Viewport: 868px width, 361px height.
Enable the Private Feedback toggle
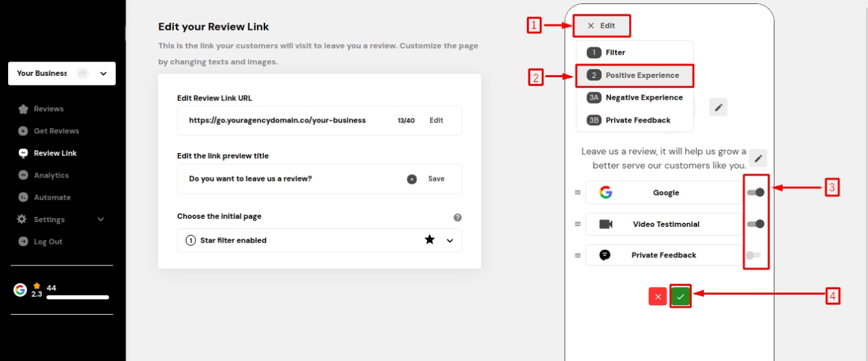pos(753,255)
